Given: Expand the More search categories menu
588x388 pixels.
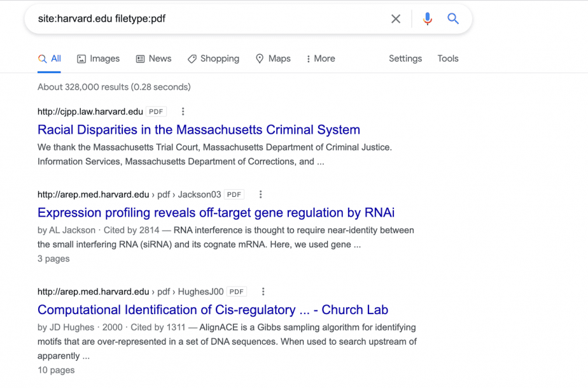Looking at the screenshot, I should tap(321, 59).
